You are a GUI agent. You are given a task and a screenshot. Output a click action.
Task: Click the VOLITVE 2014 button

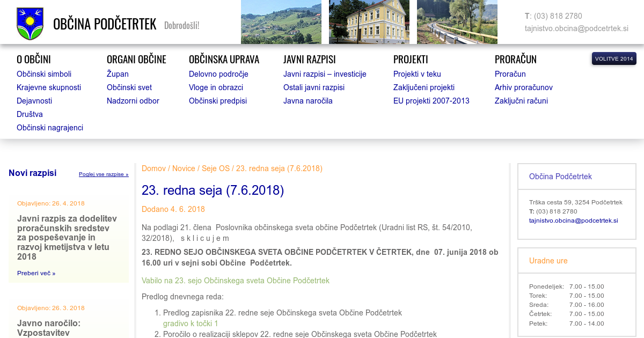[614, 58]
